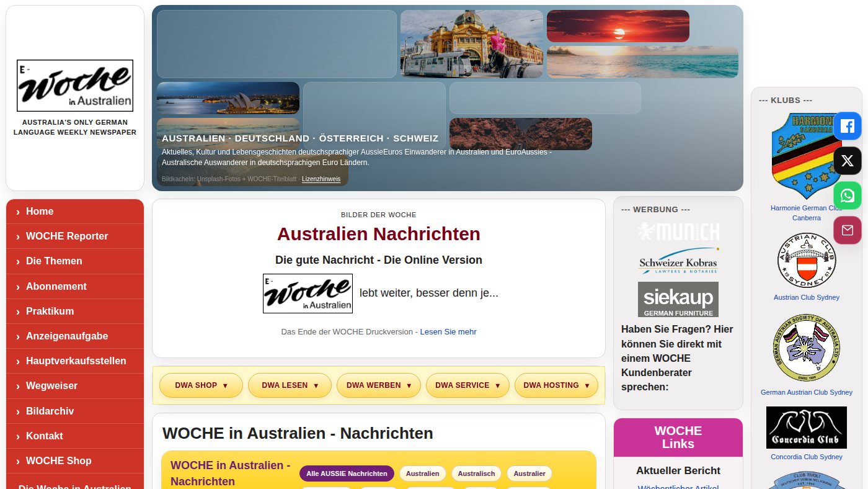Viewport: 868px width, 489px height.
Task: Click the Harmonie German Club Canberra crest
Action: tap(806, 156)
